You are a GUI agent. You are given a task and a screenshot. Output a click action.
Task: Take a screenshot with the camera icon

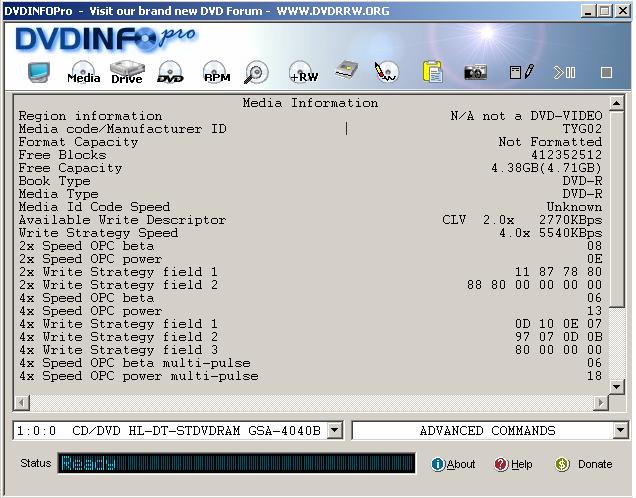pos(475,73)
